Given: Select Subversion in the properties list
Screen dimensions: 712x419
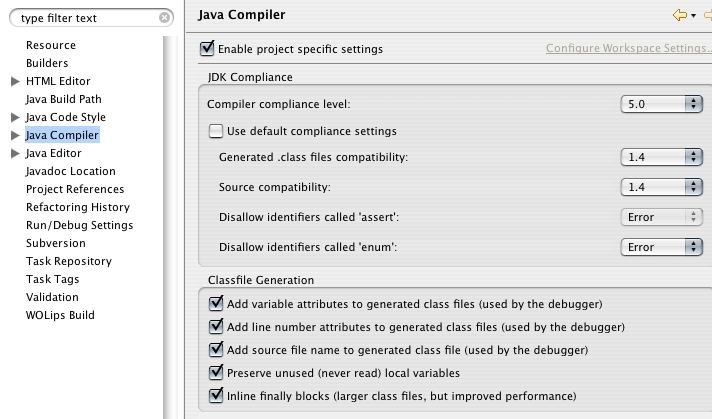Looking at the screenshot, I should click(x=56, y=243).
